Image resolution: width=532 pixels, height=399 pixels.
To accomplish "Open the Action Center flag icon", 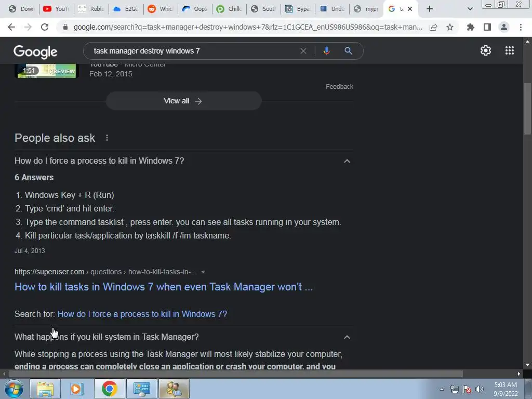I will (x=467, y=389).
